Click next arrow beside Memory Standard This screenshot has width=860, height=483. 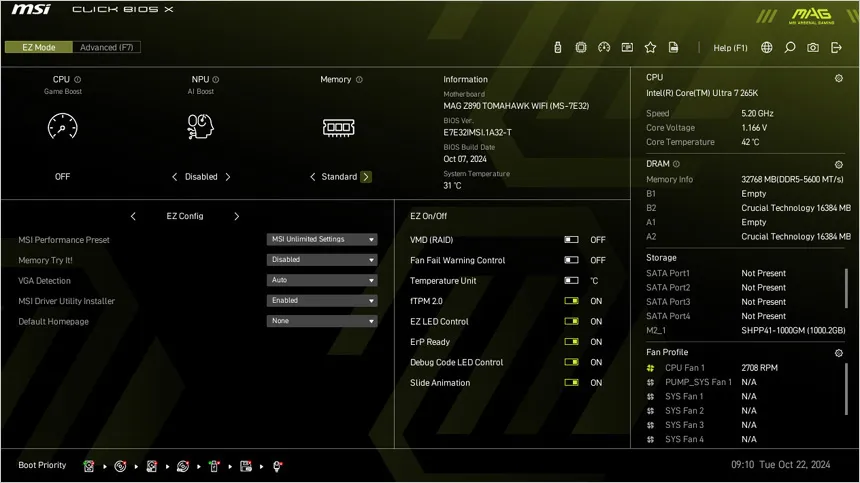pos(366,177)
